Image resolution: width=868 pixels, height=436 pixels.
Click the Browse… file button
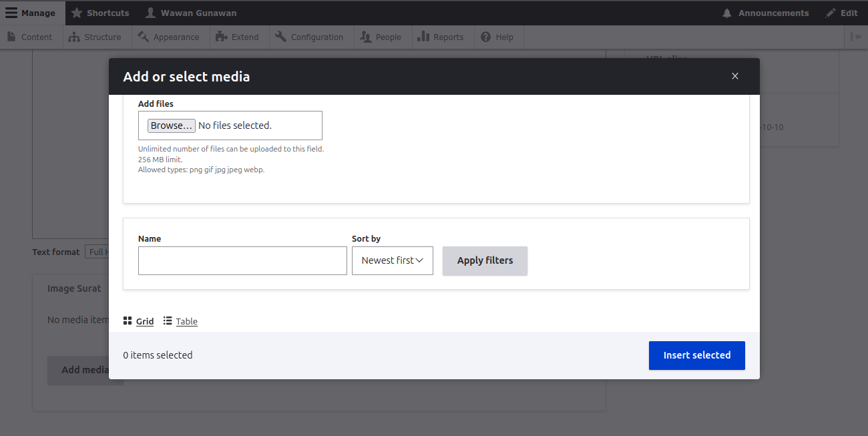(172, 126)
